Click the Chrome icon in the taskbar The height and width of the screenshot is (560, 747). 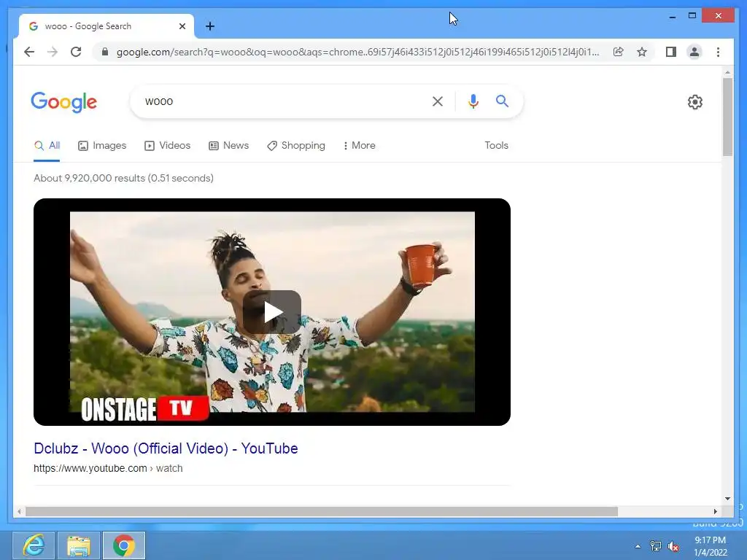[124, 545]
